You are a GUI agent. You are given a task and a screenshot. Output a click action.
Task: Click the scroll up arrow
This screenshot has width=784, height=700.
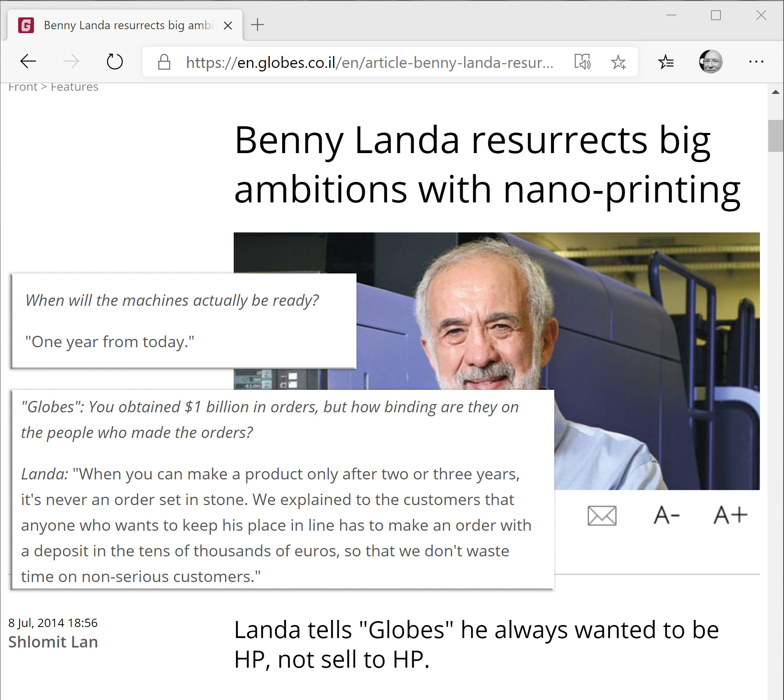(775, 92)
